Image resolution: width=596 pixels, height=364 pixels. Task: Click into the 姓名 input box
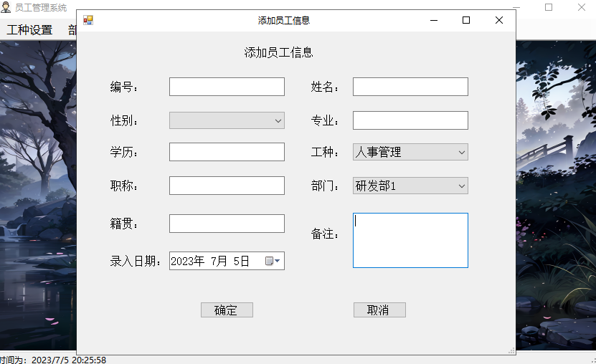(410, 87)
